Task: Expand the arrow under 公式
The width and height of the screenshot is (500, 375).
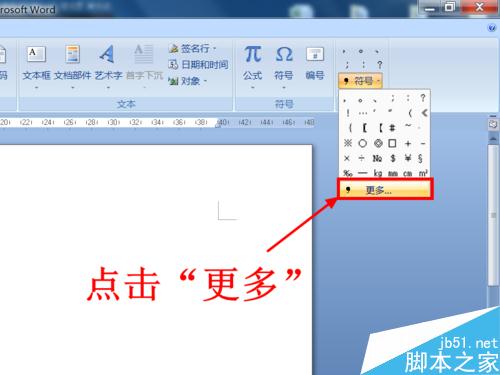Action: click(253, 88)
